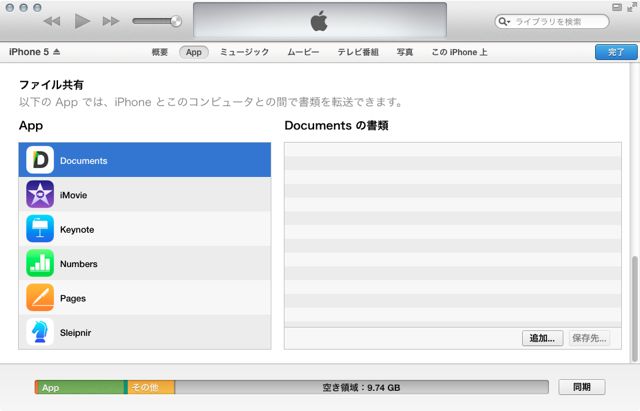Screen dimensions: 640x411
Task: Select the iMovie star icon
Action: pos(40,194)
